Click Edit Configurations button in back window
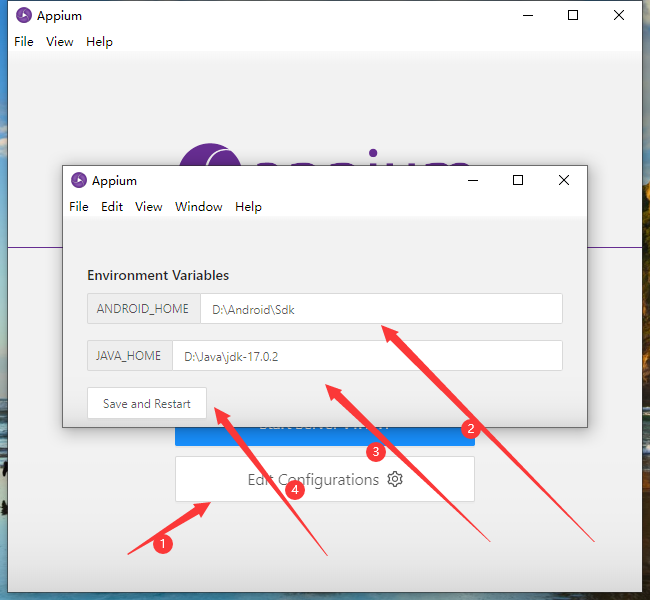 click(325, 479)
